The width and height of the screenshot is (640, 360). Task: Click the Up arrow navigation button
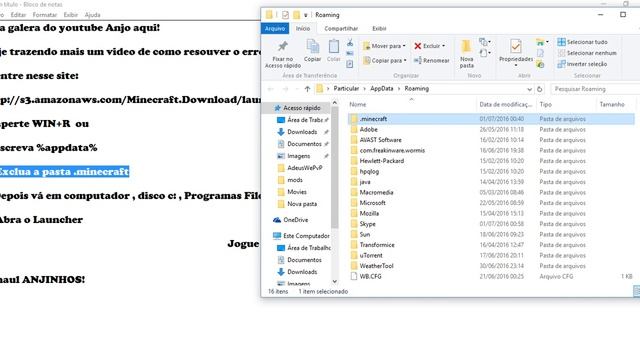tap(307, 89)
